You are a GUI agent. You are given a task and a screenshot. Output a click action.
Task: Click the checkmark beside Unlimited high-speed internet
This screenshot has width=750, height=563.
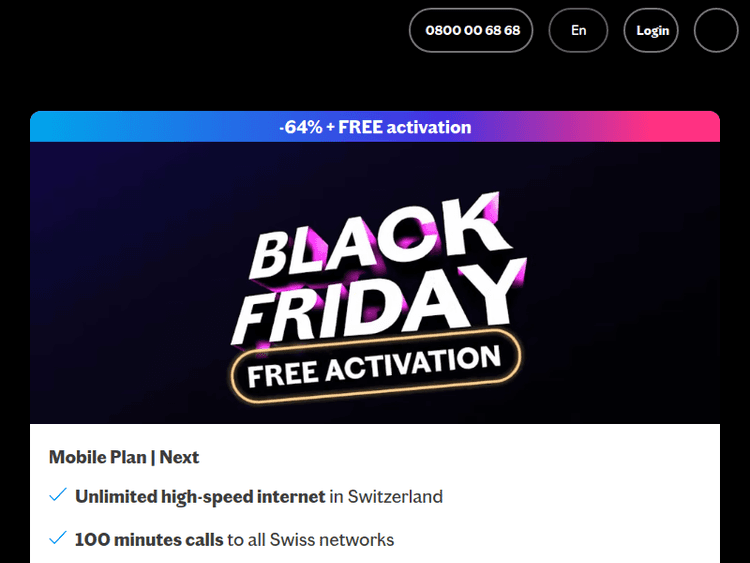click(58, 496)
